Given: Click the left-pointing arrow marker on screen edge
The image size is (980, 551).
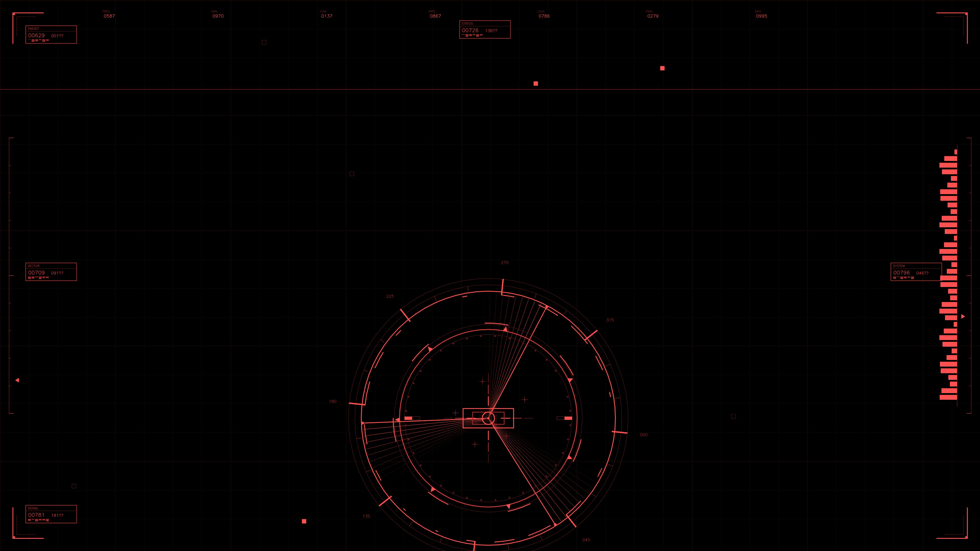Looking at the screenshot, I should [17, 380].
